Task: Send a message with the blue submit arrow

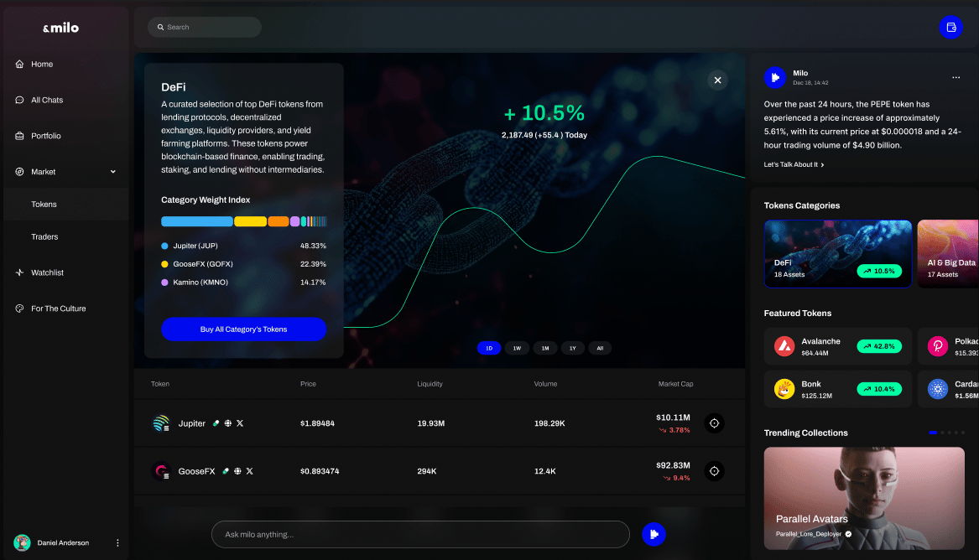Action: point(654,534)
